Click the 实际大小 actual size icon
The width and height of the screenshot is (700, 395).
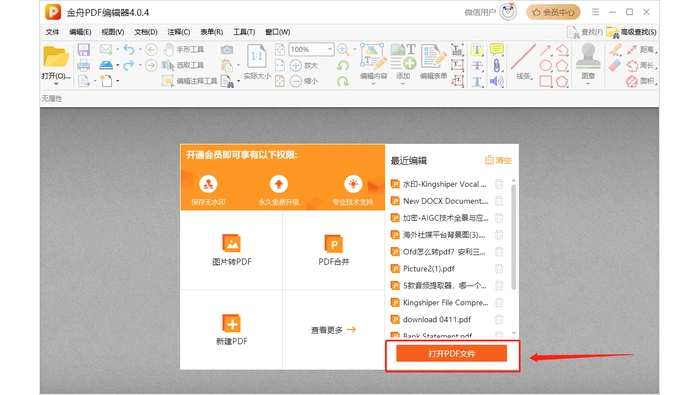click(x=257, y=57)
